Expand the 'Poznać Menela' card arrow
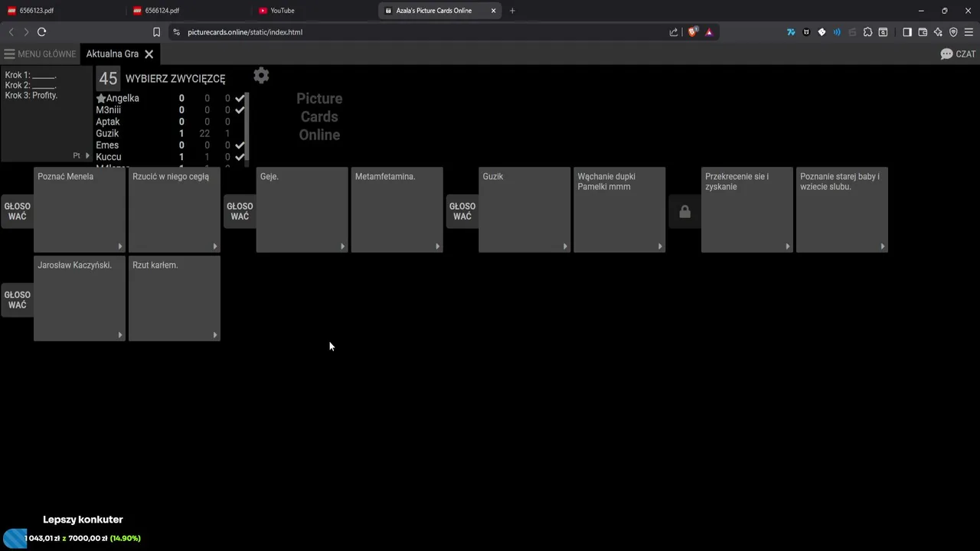This screenshot has height=551, width=980. tap(120, 246)
